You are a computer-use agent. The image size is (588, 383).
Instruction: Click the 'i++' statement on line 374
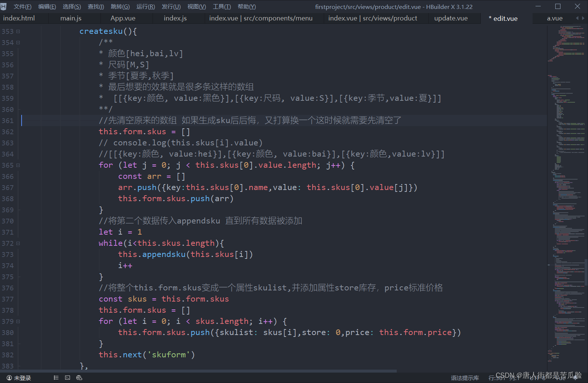click(125, 265)
